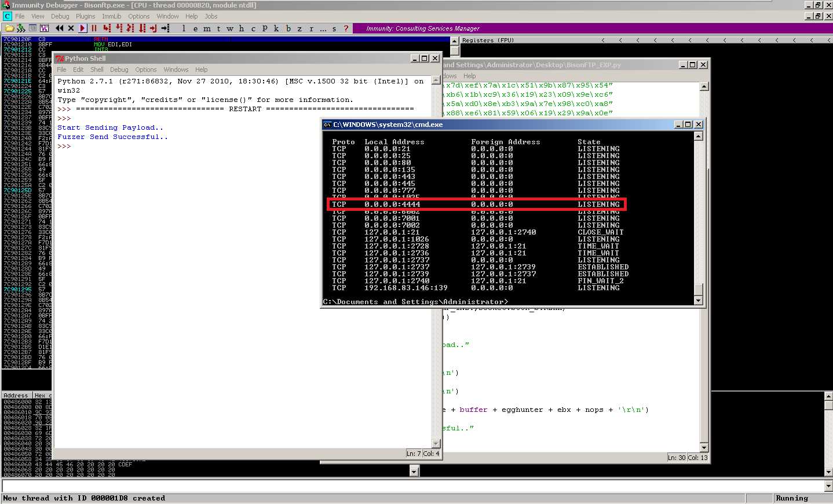833x504 pixels.
Task: Click BisonFTP_EXP.py editor scroll up arrow
Action: [x=704, y=87]
